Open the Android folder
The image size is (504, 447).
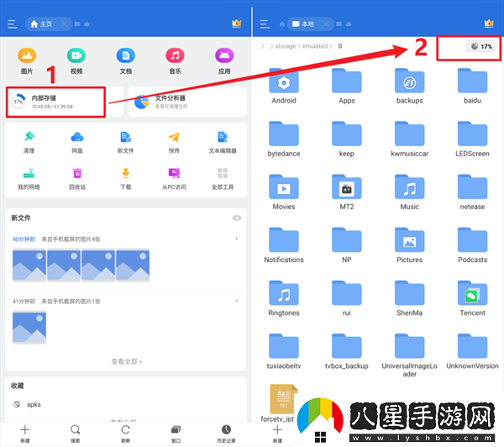pyautogui.click(x=284, y=87)
